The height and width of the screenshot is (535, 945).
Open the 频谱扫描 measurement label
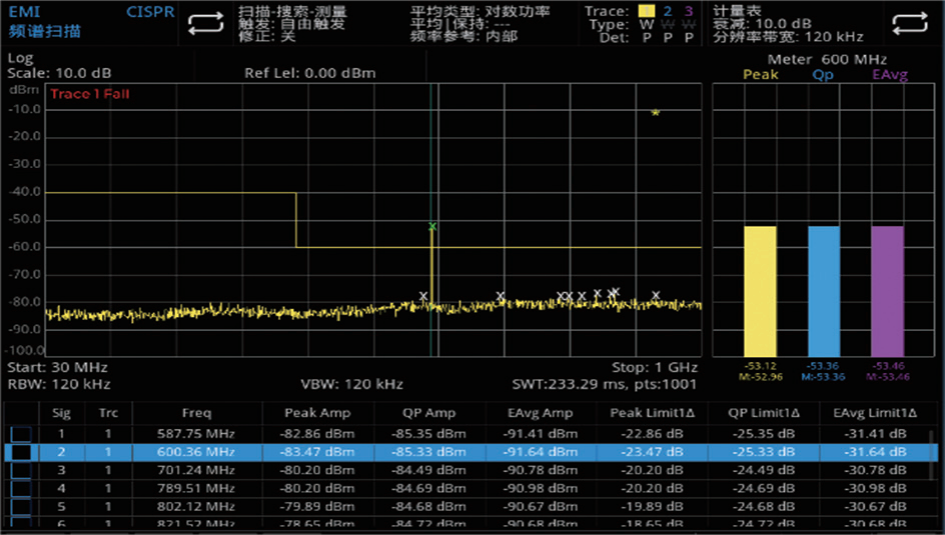pyautogui.click(x=45, y=31)
